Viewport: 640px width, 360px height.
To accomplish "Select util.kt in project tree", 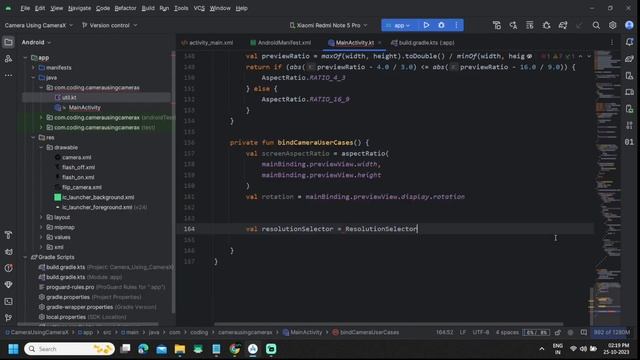I will pyautogui.click(x=69, y=98).
